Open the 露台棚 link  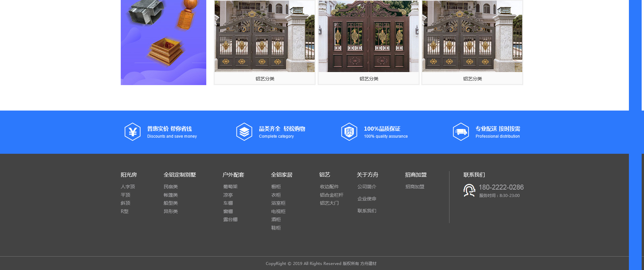pos(230,220)
